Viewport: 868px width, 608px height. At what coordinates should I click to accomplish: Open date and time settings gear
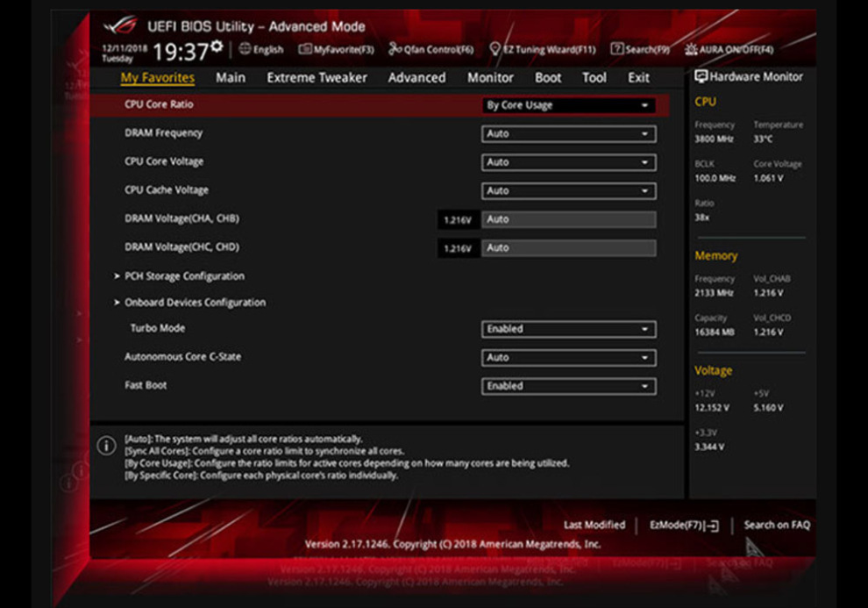217,46
